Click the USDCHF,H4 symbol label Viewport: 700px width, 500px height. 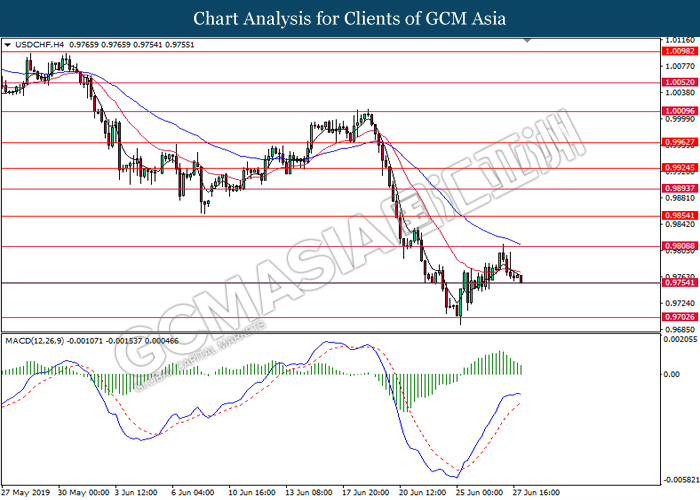pyautogui.click(x=40, y=45)
